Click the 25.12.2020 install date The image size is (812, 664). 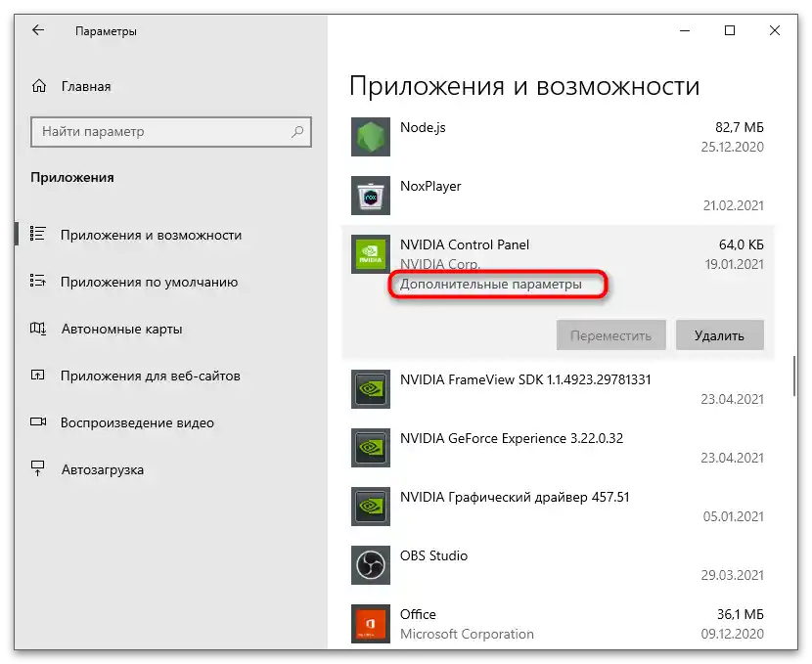coord(732,147)
